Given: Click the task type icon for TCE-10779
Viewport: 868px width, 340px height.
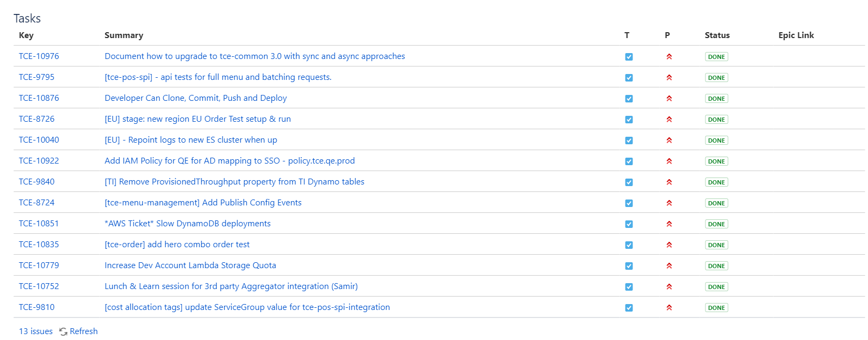Looking at the screenshot, I should [629, 266].
